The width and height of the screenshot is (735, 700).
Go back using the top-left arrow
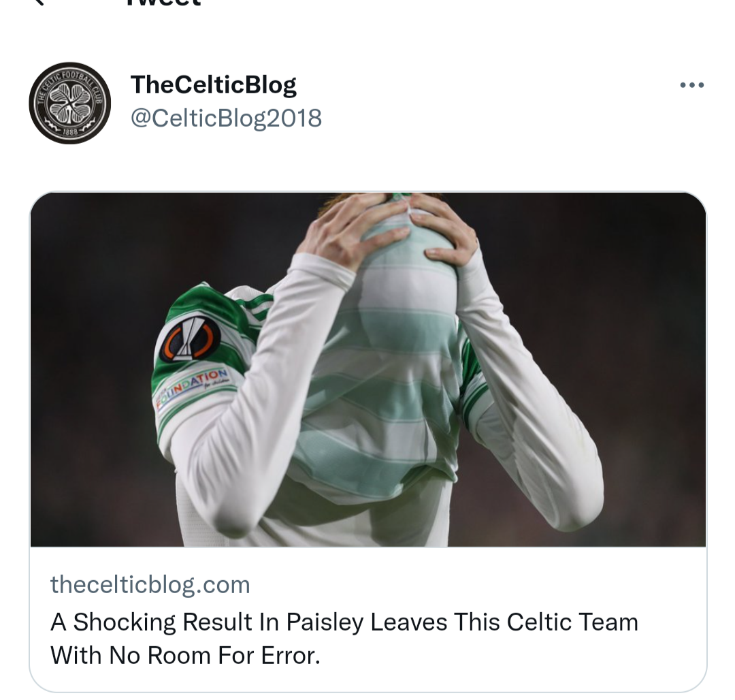click(39, 2)
